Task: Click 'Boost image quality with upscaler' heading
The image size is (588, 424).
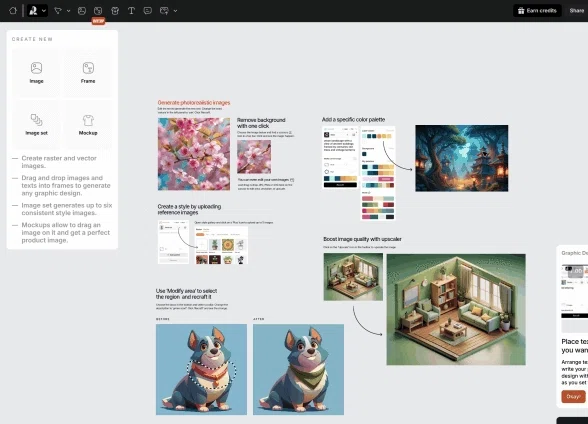Action: [362, 239]
